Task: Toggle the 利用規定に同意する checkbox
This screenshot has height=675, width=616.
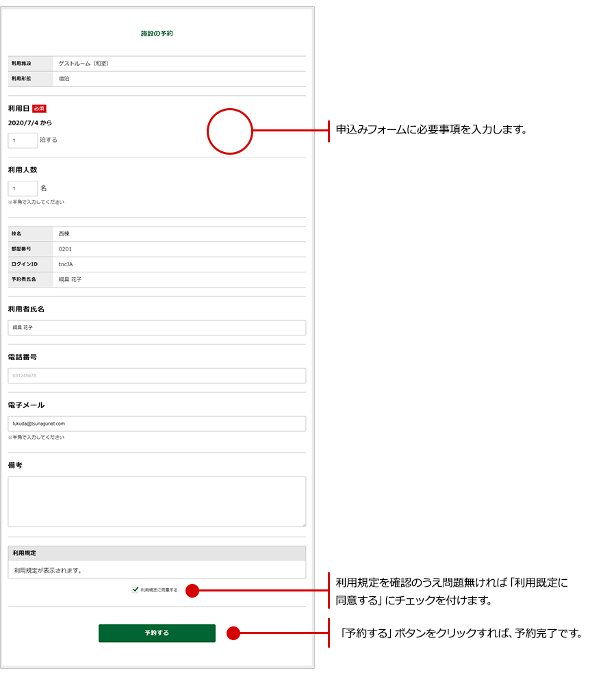Action: coord(136,589)
